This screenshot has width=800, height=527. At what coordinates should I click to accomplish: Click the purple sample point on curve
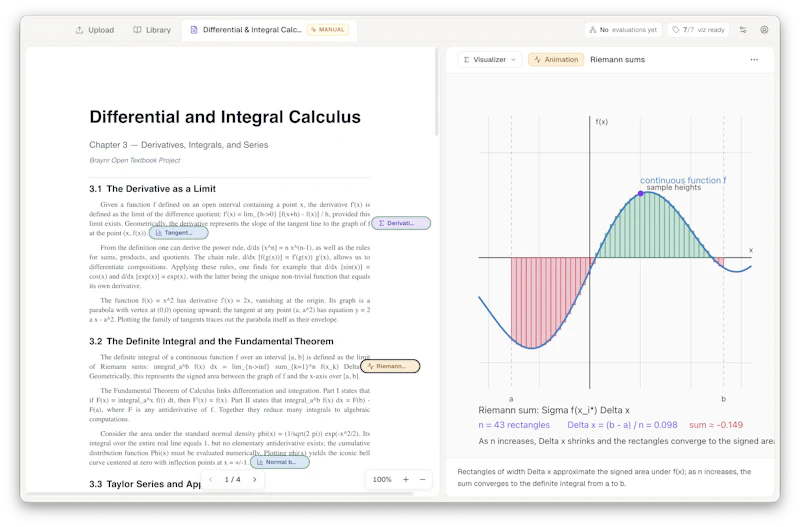click(x=641, y=193)
